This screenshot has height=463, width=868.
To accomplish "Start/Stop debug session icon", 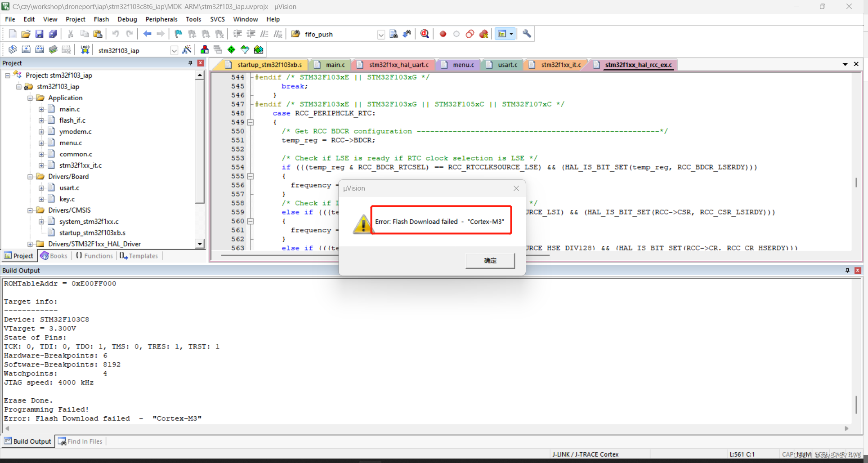I will click(x=425, y=34).
